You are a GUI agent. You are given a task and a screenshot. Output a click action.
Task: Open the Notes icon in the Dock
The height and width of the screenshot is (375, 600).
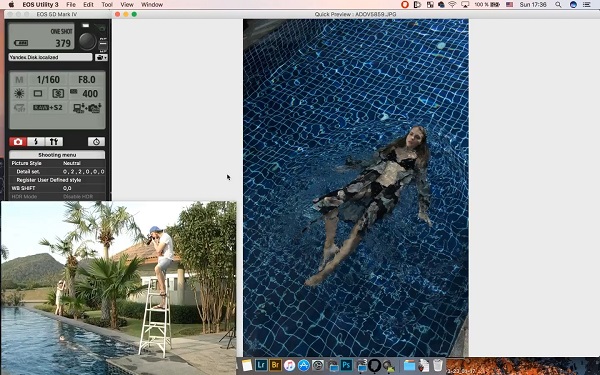[247, 365]
